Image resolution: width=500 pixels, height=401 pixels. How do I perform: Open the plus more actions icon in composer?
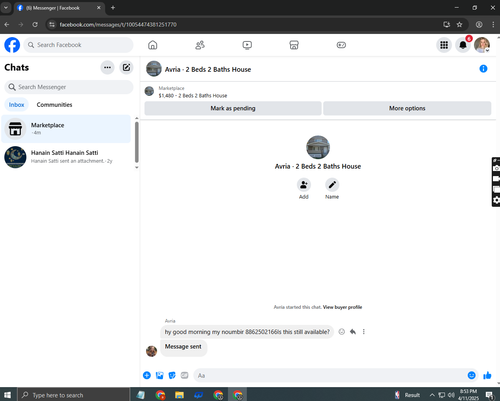pyautogui.click(x=147, y=375)
